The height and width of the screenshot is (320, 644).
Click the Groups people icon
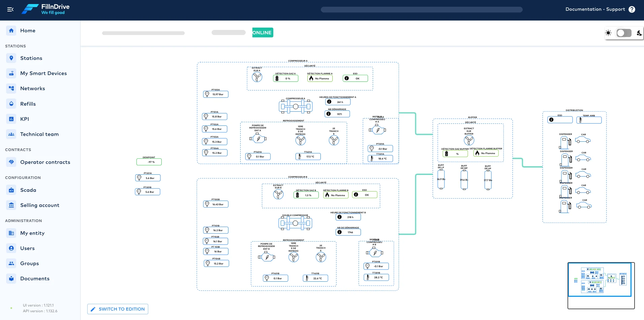tap(11, 263)
